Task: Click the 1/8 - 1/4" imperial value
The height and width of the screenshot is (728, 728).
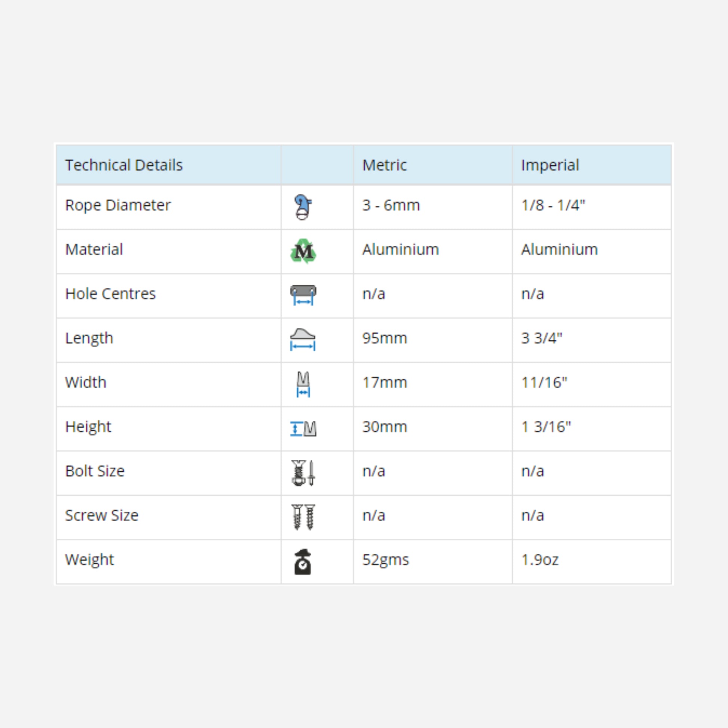Action: point(553,205)
